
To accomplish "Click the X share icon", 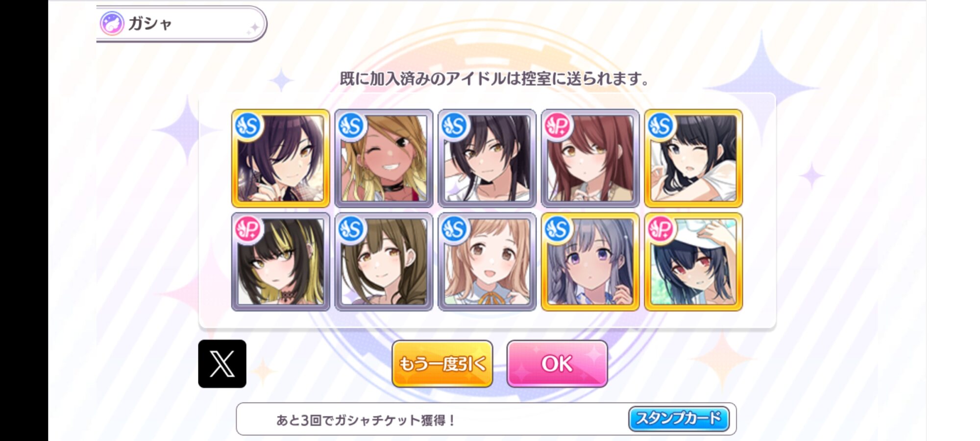I will [222, 364].
